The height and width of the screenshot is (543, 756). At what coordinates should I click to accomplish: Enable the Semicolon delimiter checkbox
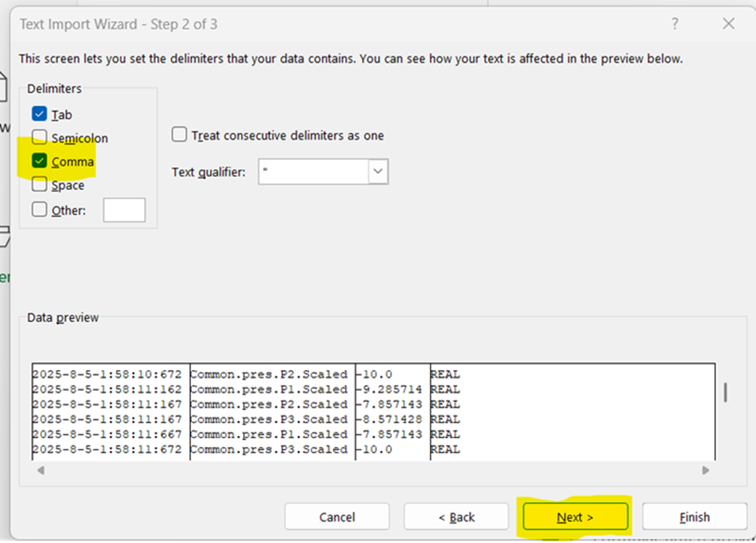pos(40,137)
